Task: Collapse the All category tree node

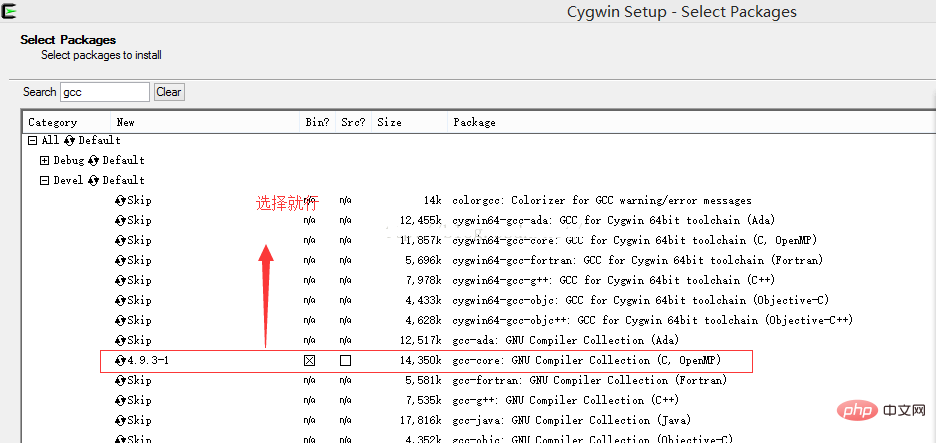Action: coord(32,140)
